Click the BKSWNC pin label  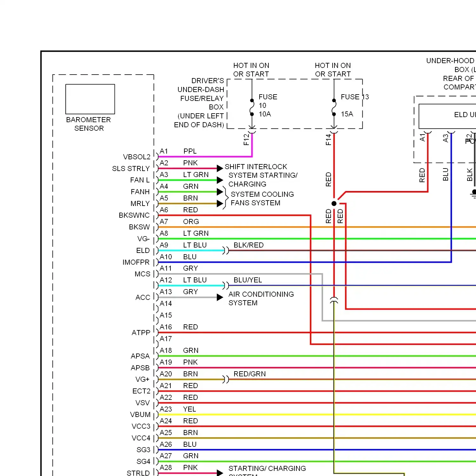(x=134, y=215)
